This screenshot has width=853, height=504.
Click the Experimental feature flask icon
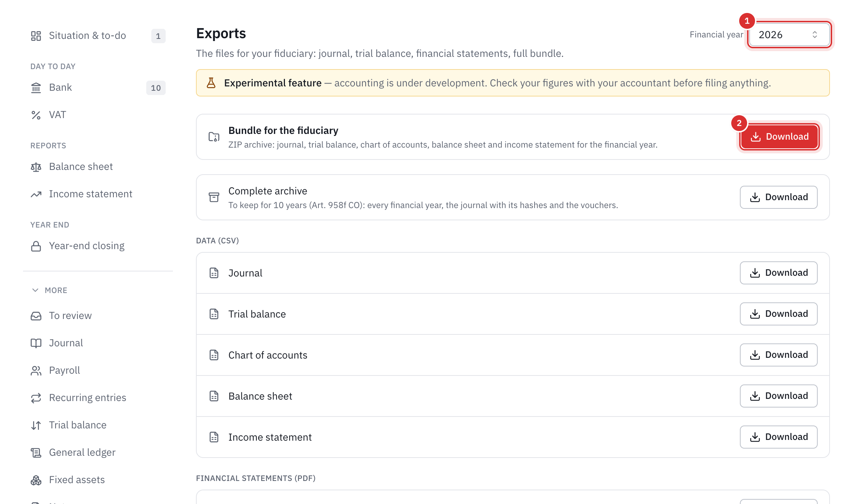(x=211, y=83)
